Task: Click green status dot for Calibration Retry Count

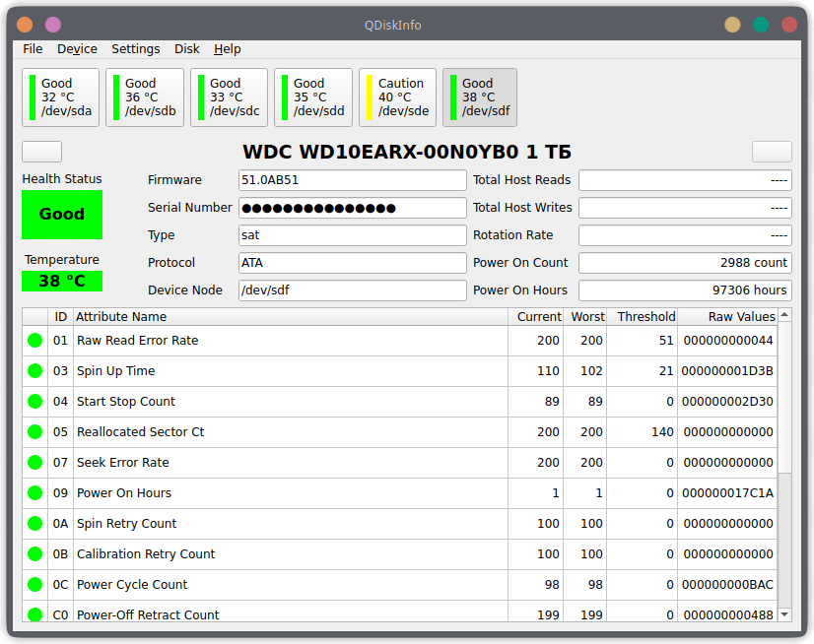Action: (x=34, y=554)
